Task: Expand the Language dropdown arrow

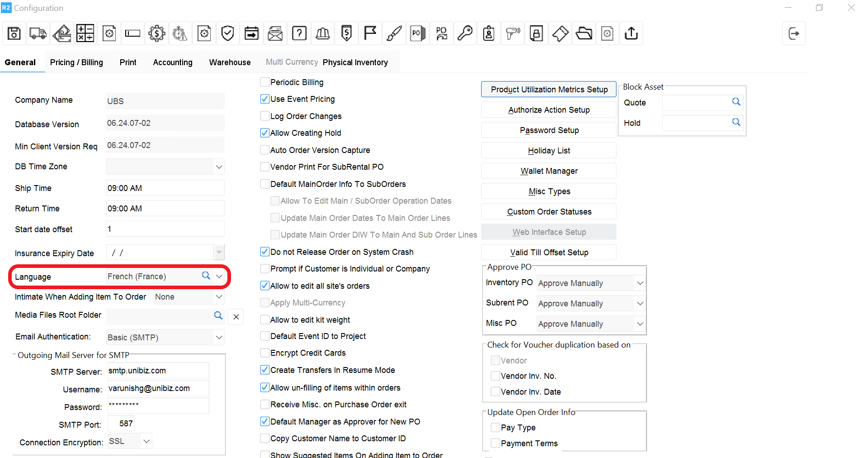Action: point(219,276)
